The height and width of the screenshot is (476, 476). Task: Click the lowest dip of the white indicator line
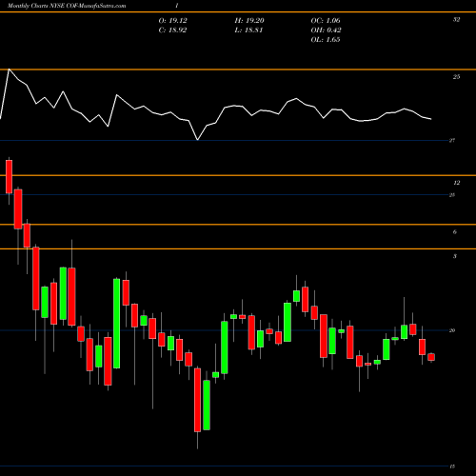tap(197, 139)
